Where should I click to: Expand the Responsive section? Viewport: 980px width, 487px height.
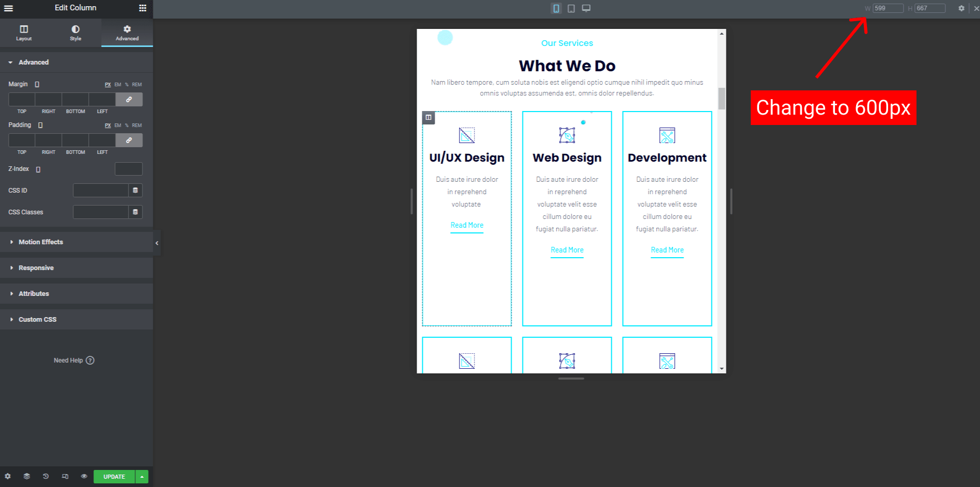tap(76, 268)
